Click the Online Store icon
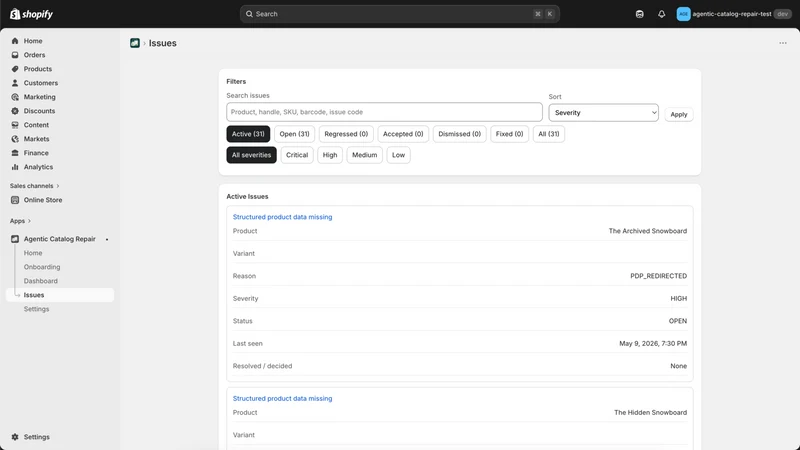Viewport: 800px width, 450px height. click(15, 200)
